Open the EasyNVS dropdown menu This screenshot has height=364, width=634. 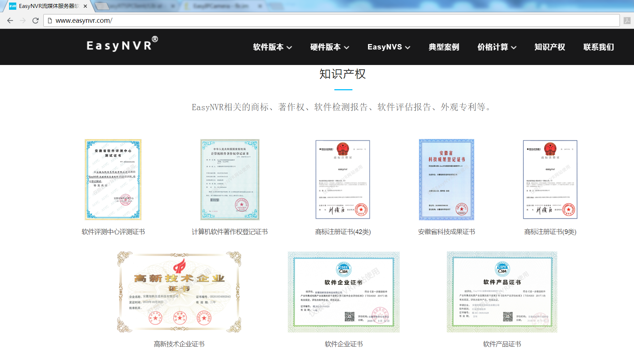click(389, 47)
